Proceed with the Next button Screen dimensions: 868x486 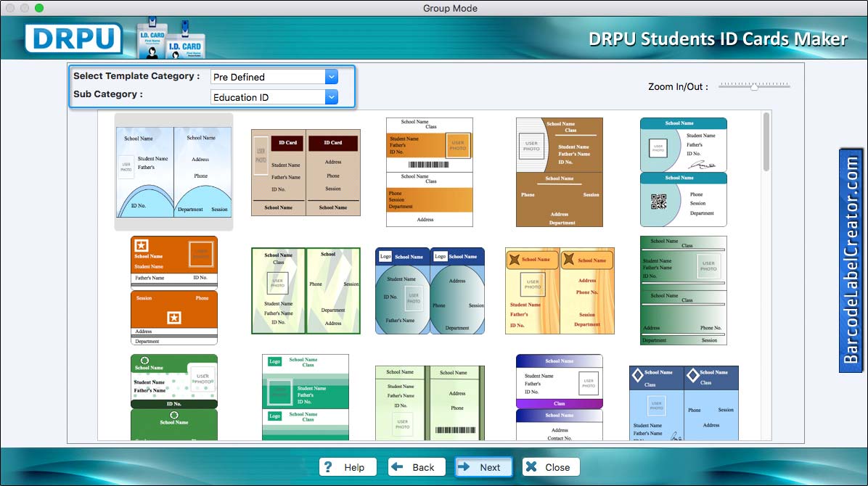click(x=483, y=467)
